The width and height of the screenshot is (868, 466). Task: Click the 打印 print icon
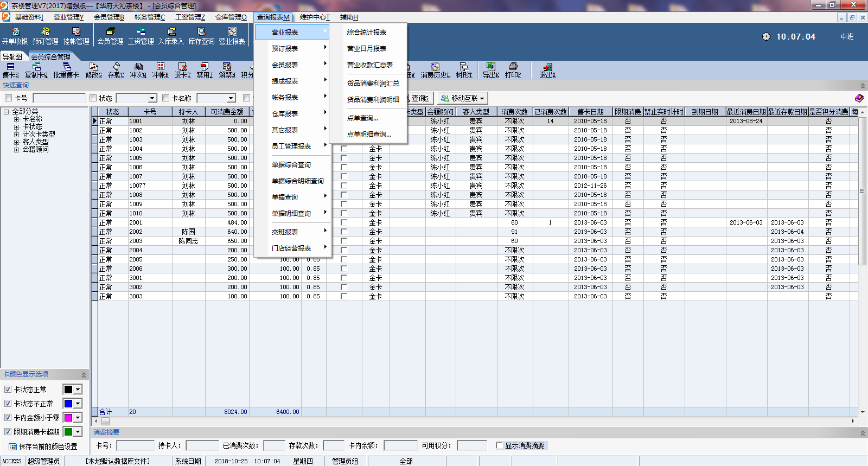click(513, 71)
